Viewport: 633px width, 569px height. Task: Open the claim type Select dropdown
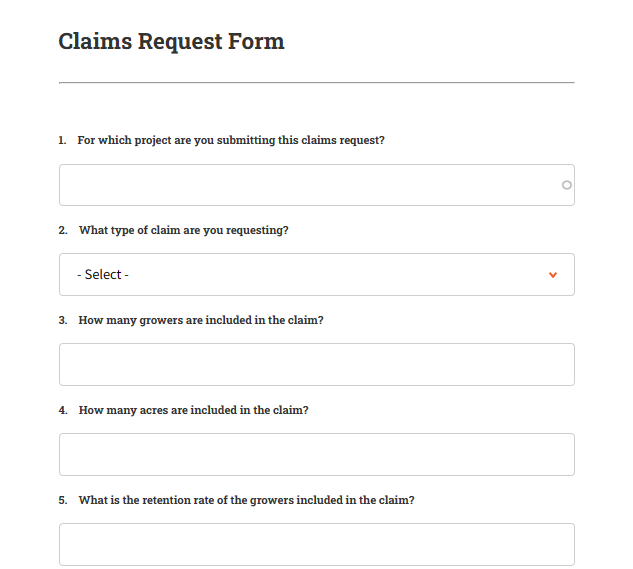coord(316,275)
